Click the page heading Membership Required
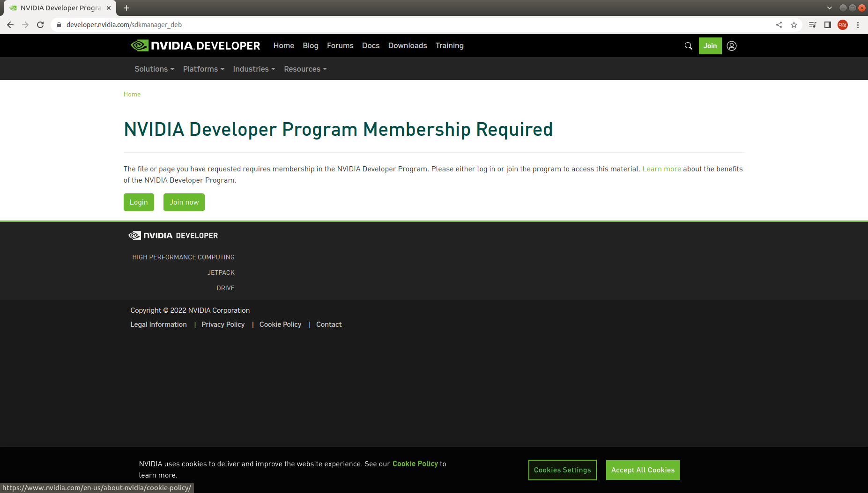 pyautogui.click(x=338, y=129)
